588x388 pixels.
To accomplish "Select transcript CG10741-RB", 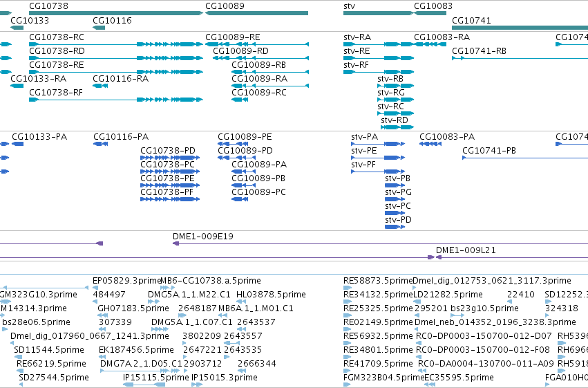I will click(480, 51).
